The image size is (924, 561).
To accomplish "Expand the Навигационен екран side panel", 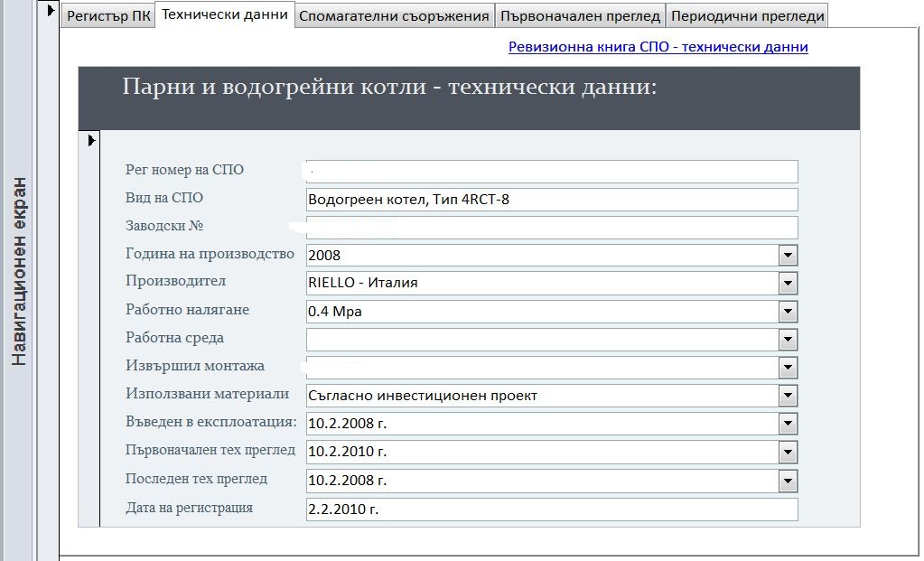I will click(19, 271).
